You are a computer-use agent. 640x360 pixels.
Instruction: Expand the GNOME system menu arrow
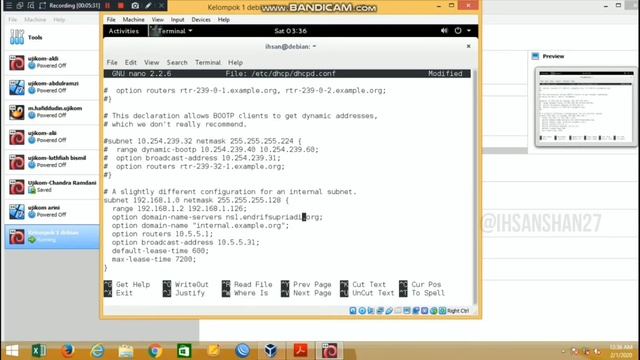point(469,31)
